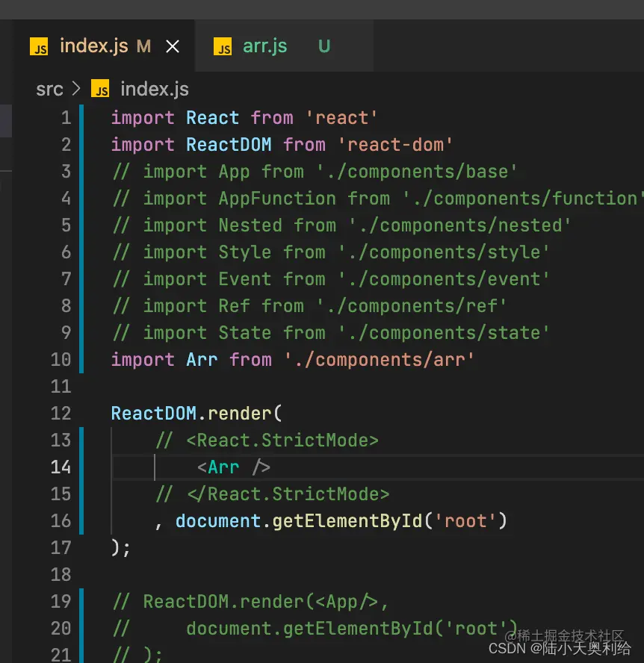Close the index.js tab
The width and height of the screenshot is (644, 663).
pyautogui.click(x=173, y=46)
